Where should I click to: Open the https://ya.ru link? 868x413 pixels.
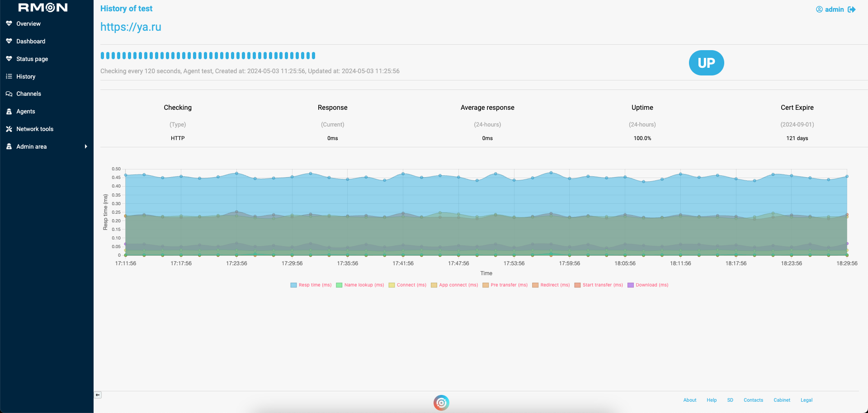click(x=131, y=27)
